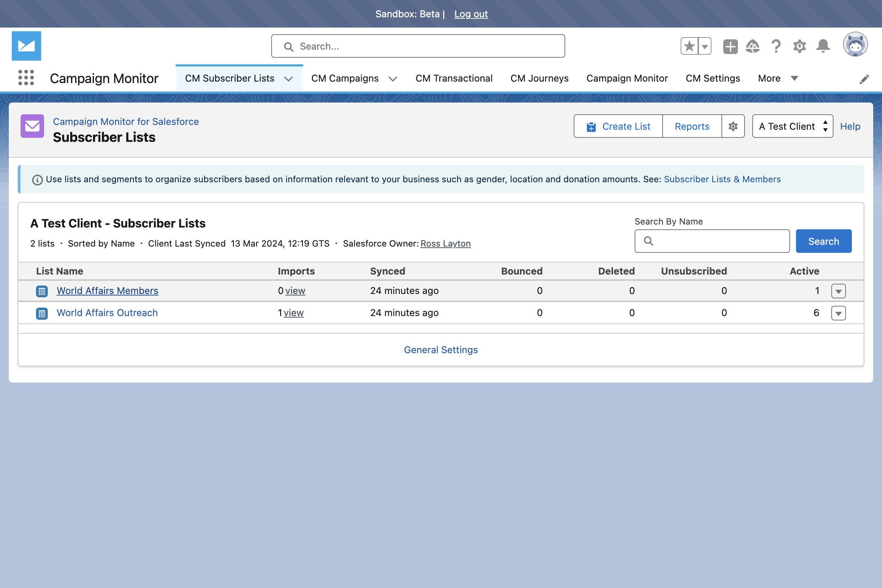This screenshot has height=588, width=882.
Task: Click the Active count 1 for Members
Action: tap(817, 291)
